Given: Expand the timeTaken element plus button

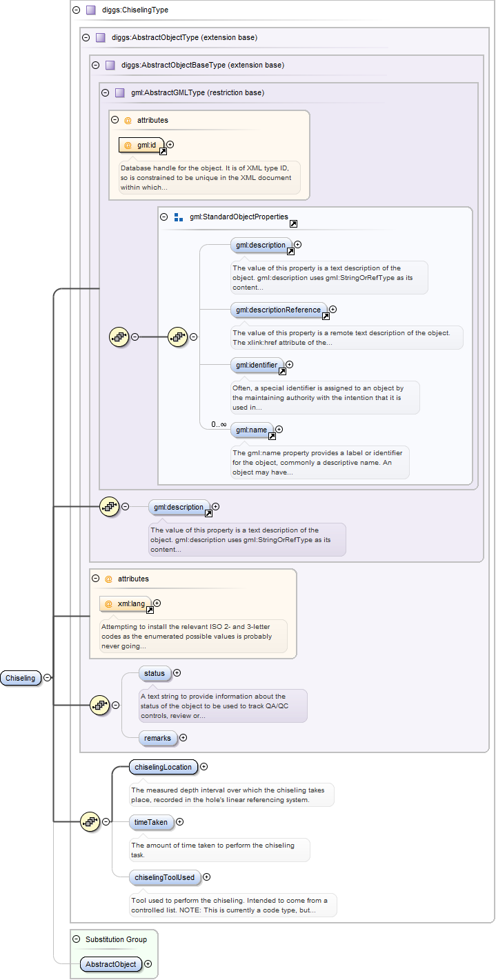Looking at the screenshot, I should click(x=180, y=821).
